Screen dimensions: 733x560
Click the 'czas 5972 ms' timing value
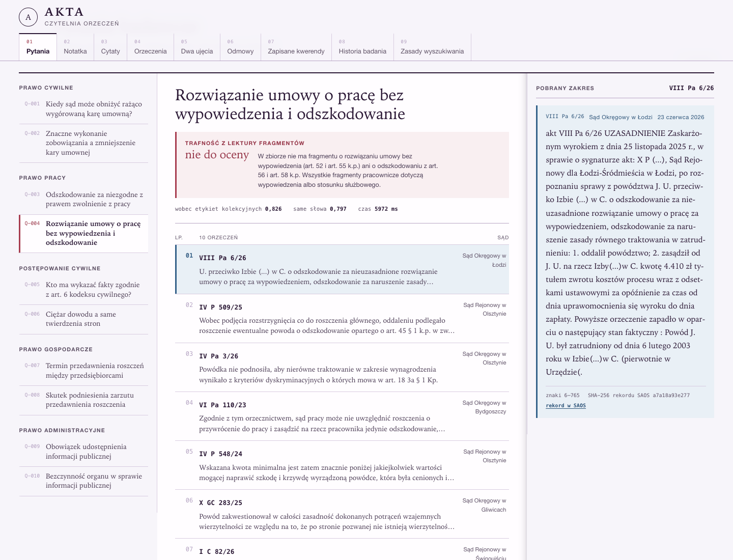click(378, 209)
